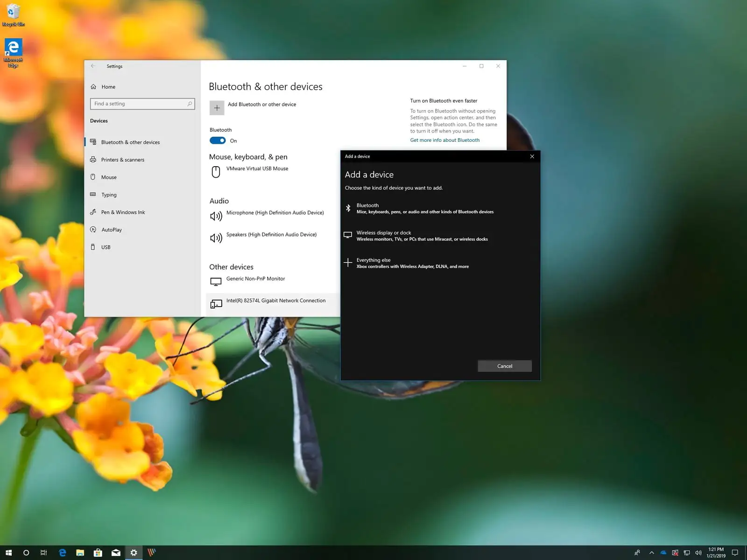
Task: Switch to Pen & Windows Ink page
Action: coord(123,212)
